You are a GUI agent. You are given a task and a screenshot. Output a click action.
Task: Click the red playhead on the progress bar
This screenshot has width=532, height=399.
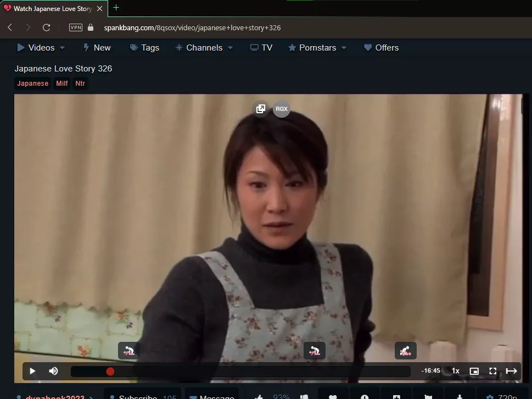[x=110, y=372]
